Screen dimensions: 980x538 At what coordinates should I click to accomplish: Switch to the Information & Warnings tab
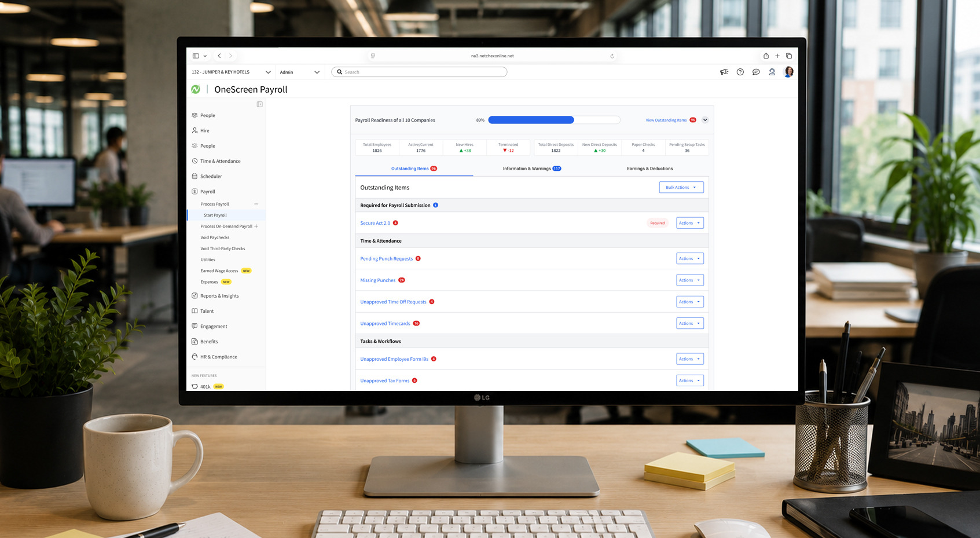pyautogui.click(x=532, y=169)
